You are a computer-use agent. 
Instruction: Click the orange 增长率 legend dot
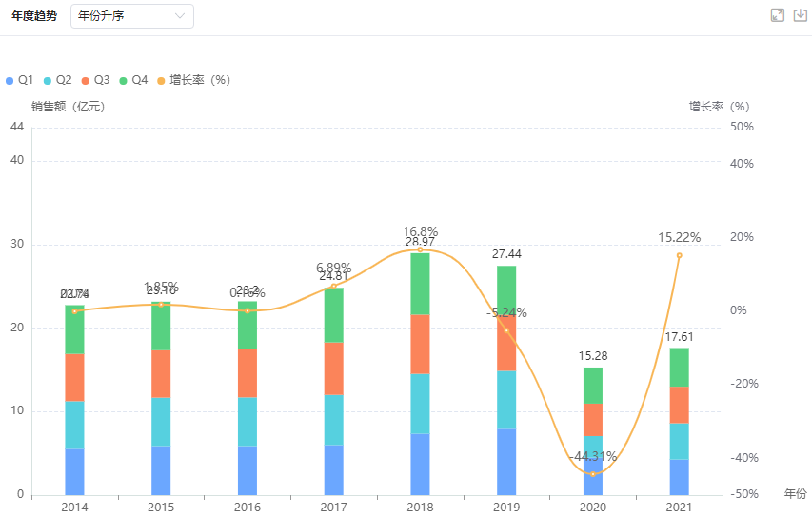[162, 80]
